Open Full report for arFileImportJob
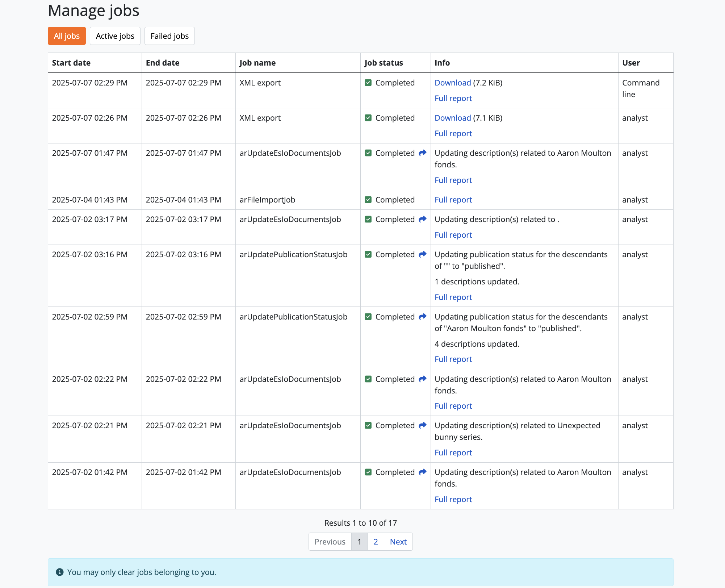The height and width of the screenshot is (588, 725). click(453, 200)
